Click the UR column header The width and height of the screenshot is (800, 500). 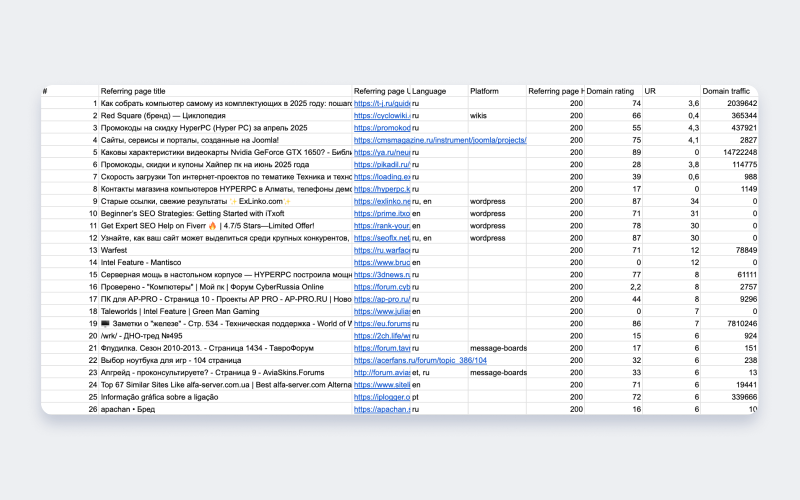click(651, 91)
